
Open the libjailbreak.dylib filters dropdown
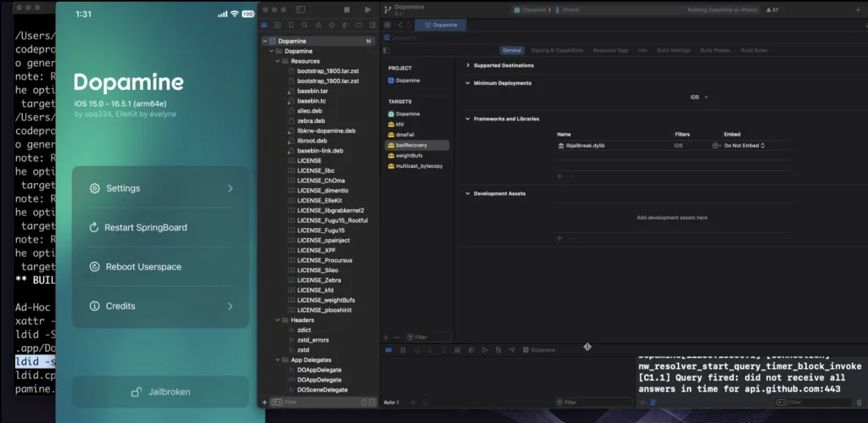(715, 146)
